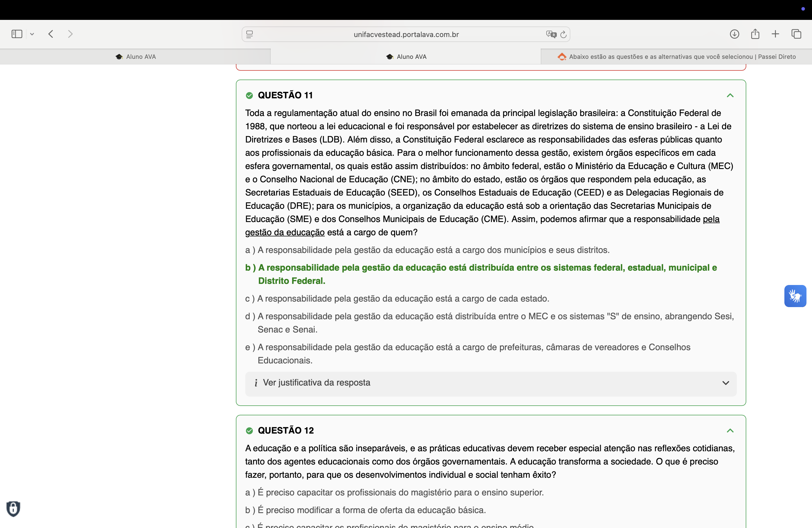Collapse Questão 11 with its chevron
The height and width of the screenshot is (528, 812).
click(x=730, y=96)
